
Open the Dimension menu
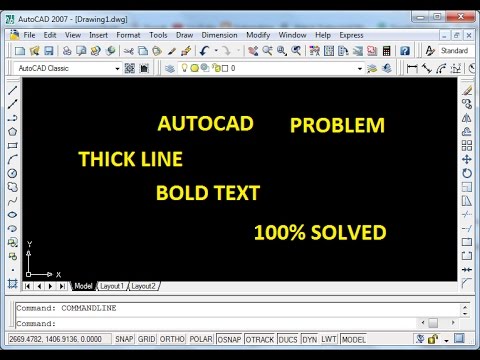pos(219,35)
